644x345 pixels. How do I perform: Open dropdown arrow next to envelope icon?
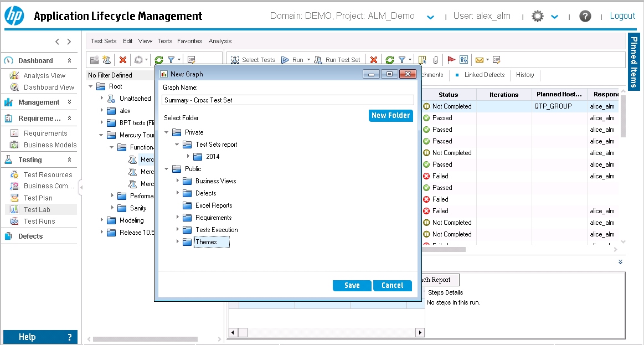(x=487, y=60)
